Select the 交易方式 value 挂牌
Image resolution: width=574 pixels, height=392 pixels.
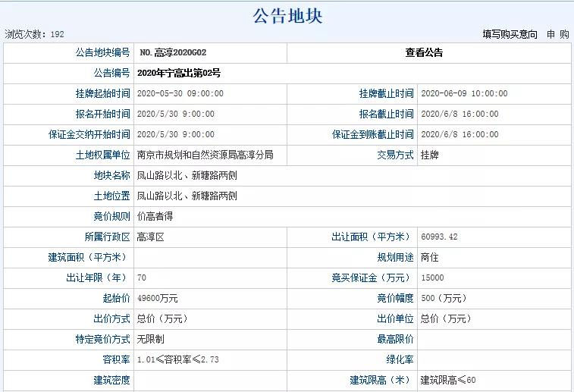tap(430, 155)
